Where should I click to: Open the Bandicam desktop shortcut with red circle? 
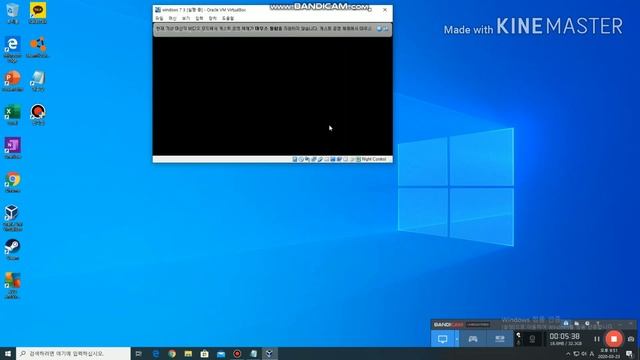[38, 114]
